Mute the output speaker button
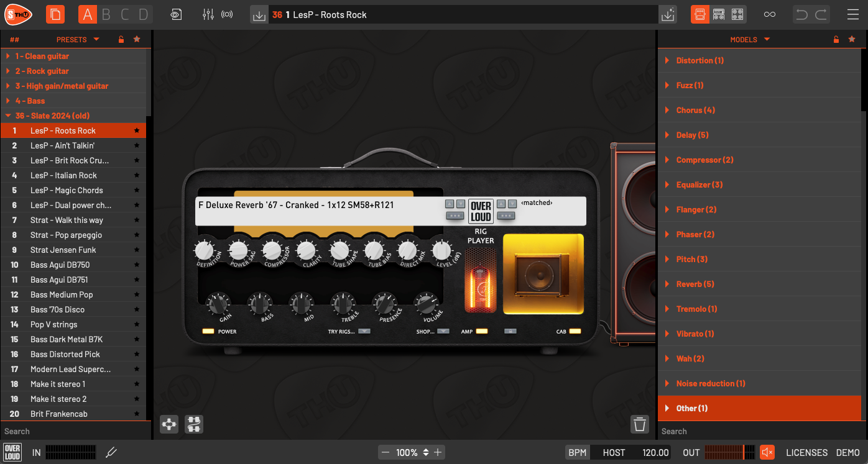Viewport: 868px width, 464px height. coord(767,452)
